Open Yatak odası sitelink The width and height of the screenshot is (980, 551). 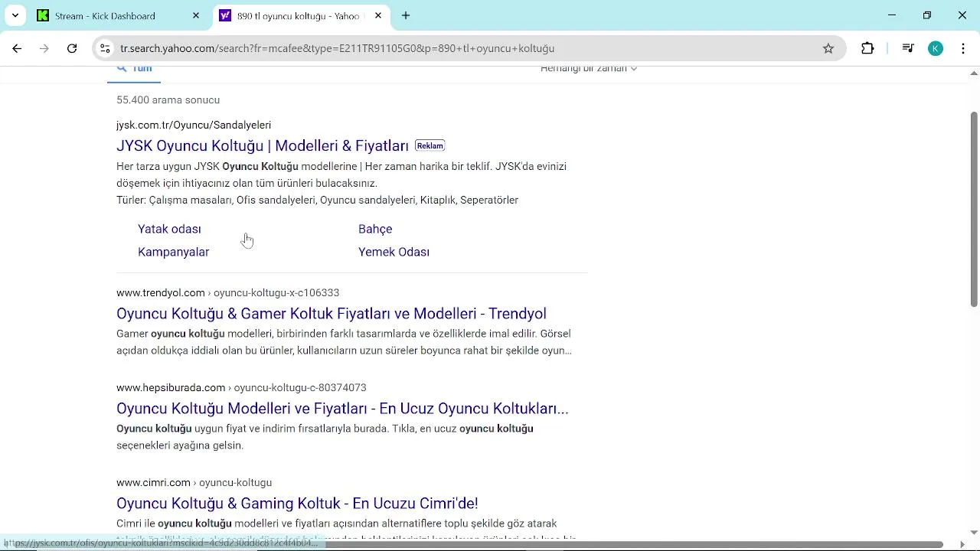tap(169, 229)
